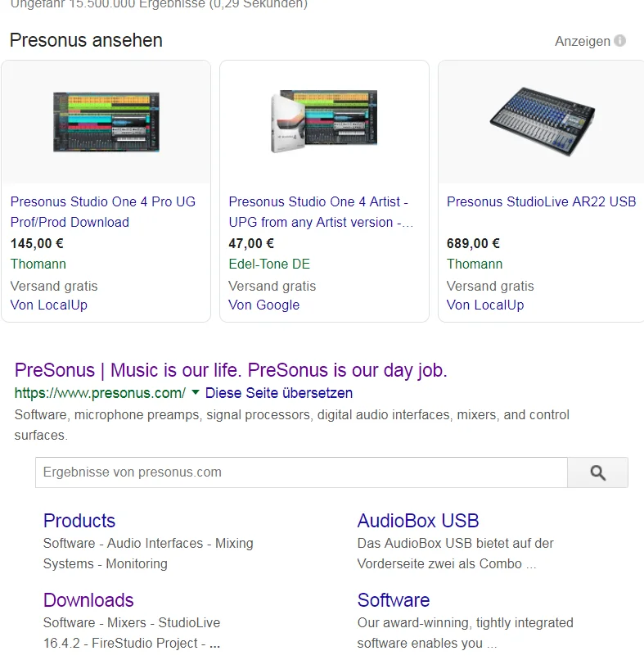Image resolution: width=644 pixels, height=669 pixels.
Task: Click https://www.presonus.com/ URL text
Action: tap(100, 392)
